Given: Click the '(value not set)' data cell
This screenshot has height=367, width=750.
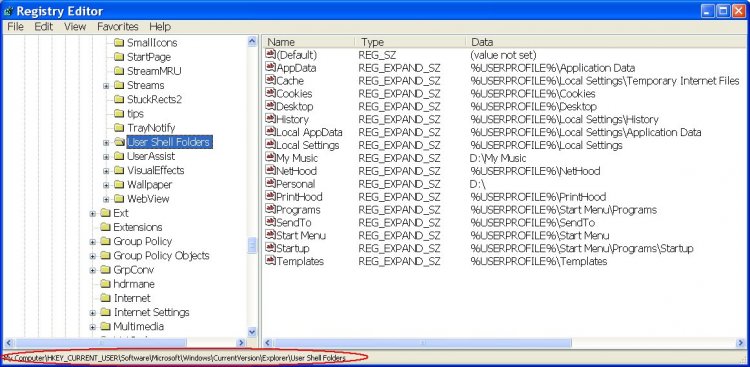Looking at the screenshot, I should pos(503,55).
